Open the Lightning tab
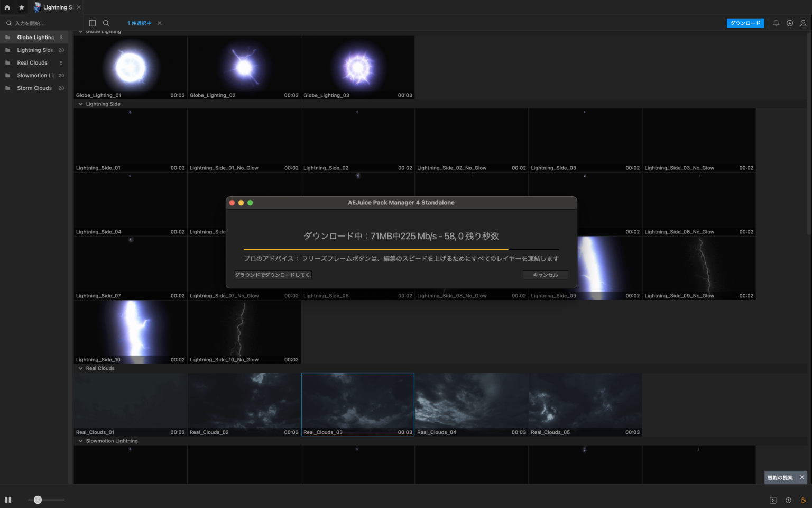 pos(54,7)
